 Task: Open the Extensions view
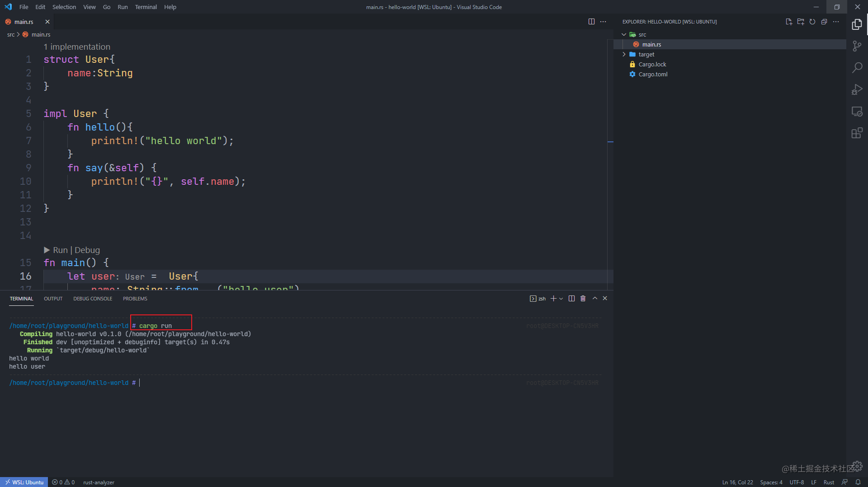point(857,133)
